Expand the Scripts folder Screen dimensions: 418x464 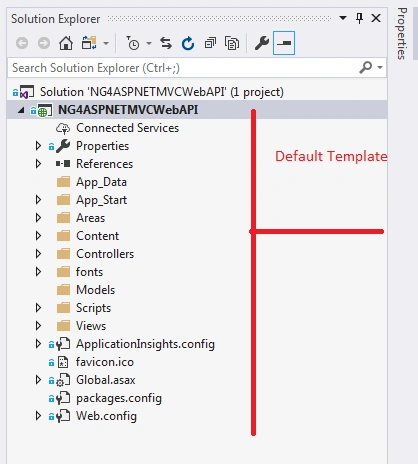[x=38, y=308]
